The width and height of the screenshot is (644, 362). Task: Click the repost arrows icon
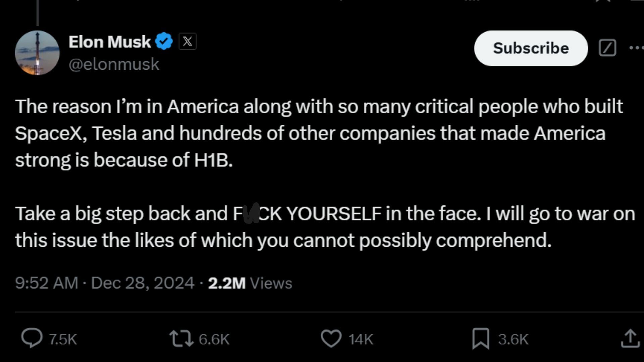coord(181,339)
